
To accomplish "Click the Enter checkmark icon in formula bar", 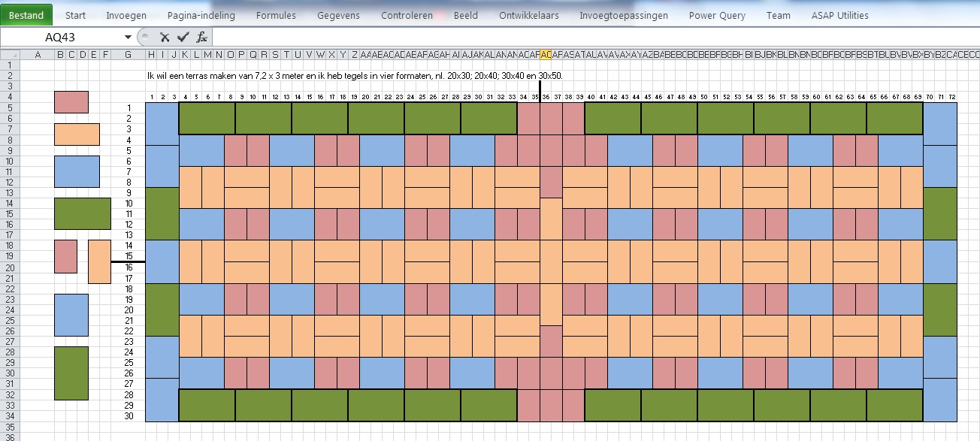I will (183, 37).
